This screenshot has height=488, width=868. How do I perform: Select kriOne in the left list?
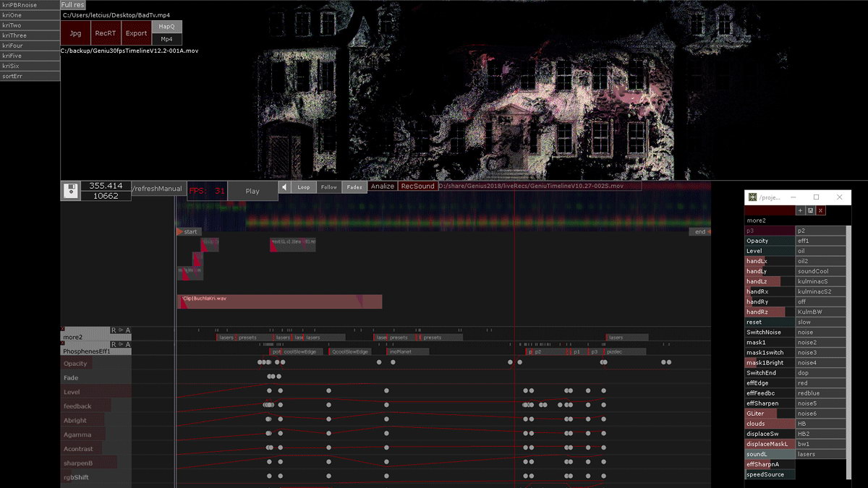click(x=30, y=15)
